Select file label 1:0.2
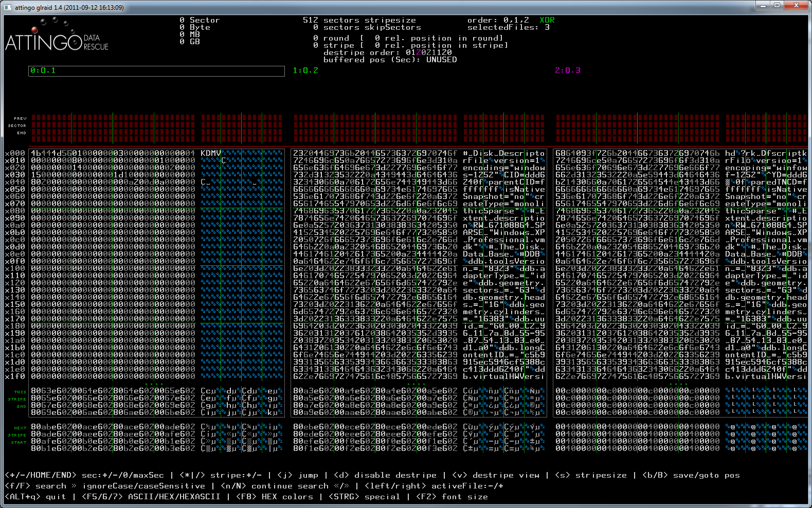Image resolution: width=812 pixels, height=508 pixels. 305,70
